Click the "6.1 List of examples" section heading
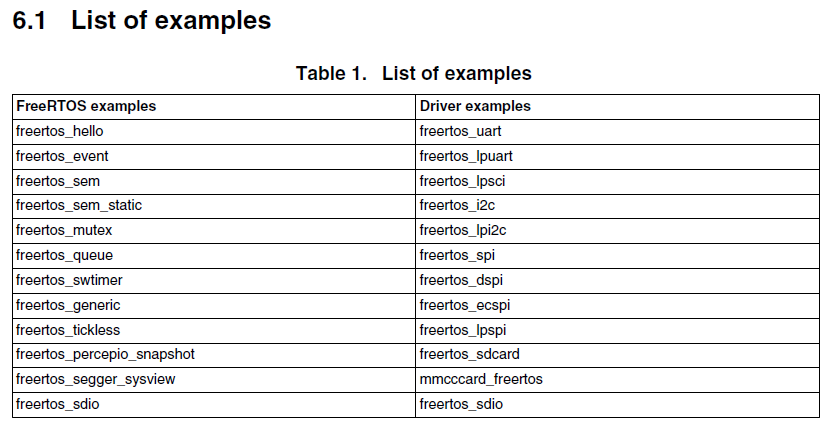Image resolution: width=833 pixels, height=431 pixels. (x=141, y=20)
